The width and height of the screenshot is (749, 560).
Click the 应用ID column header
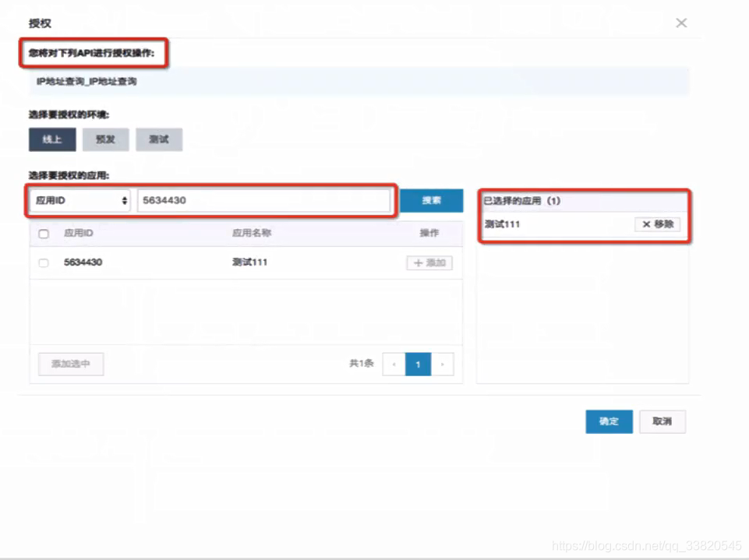(79, 233)
